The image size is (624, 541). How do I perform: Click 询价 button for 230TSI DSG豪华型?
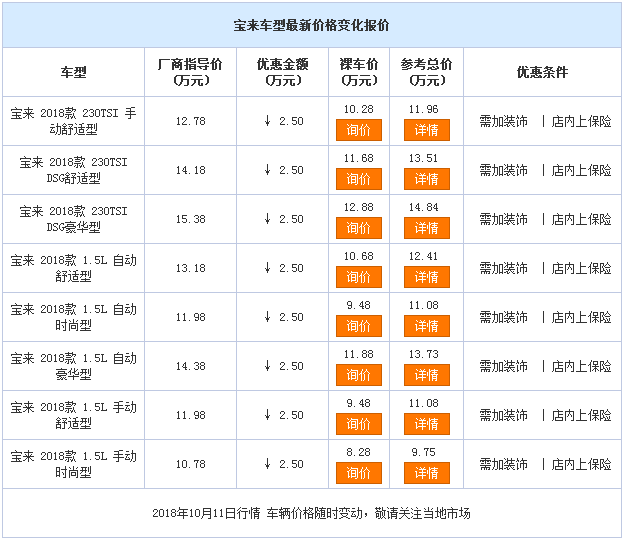pyautogui.click(x=359, y=228)
